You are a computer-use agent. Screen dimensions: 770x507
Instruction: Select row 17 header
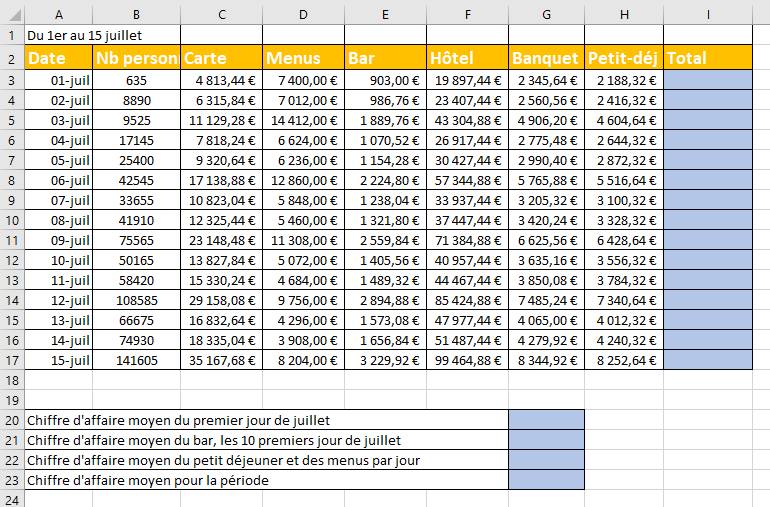[x=12, y=361]
